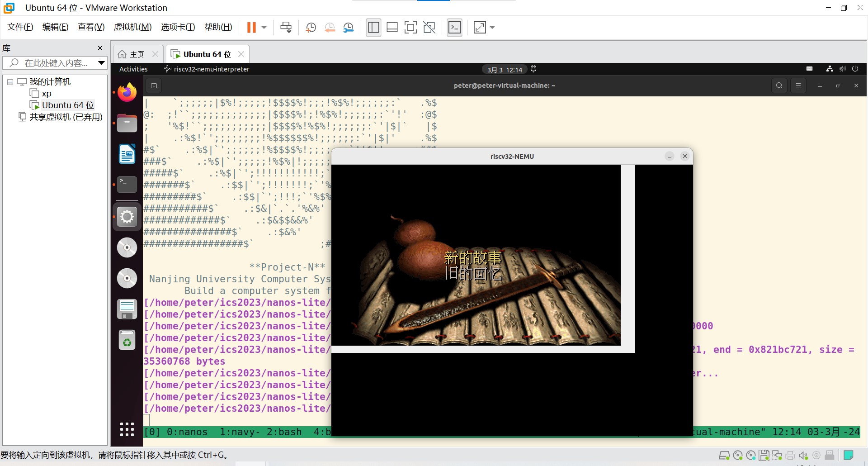Image resolution: width=868 pixels, height=466 pixels.
Task: Toggle the library sidebar view button
Action: pyautogui.click(x=373, y=28)
